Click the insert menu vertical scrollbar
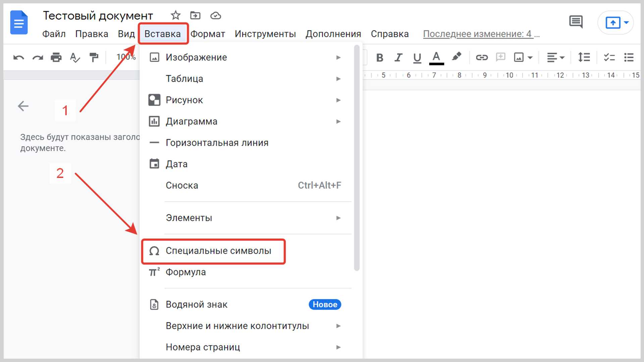The image size is (644, 362). click(x=357, y=158)
